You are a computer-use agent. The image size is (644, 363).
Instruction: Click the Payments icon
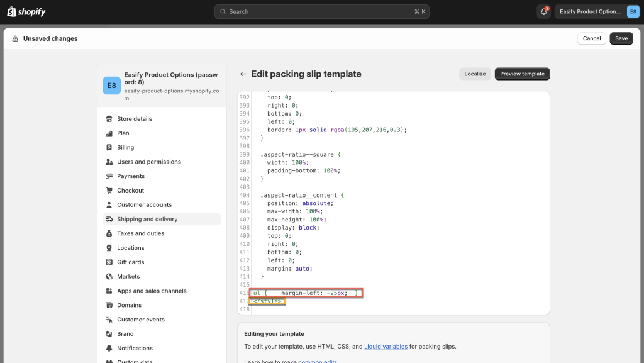pyautogui.click(x=109, y=176)
